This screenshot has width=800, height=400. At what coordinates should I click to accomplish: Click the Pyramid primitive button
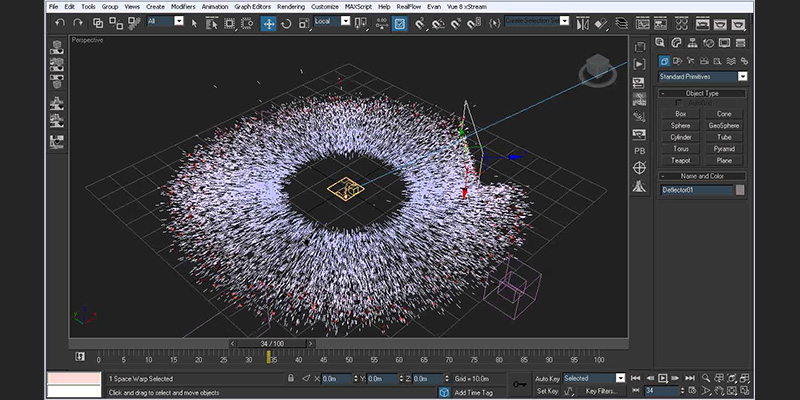click(724, 149)
